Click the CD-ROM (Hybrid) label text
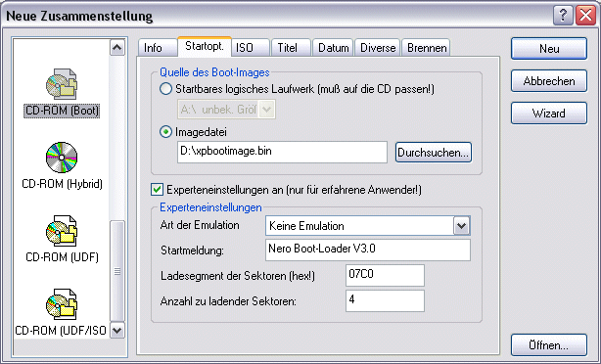Screen dimensions: 601x364 point(62,184)
